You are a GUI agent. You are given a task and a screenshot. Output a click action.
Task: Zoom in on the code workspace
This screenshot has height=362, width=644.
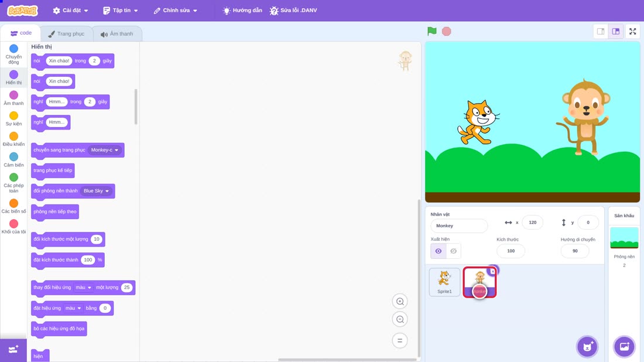(x=400, y=301)
